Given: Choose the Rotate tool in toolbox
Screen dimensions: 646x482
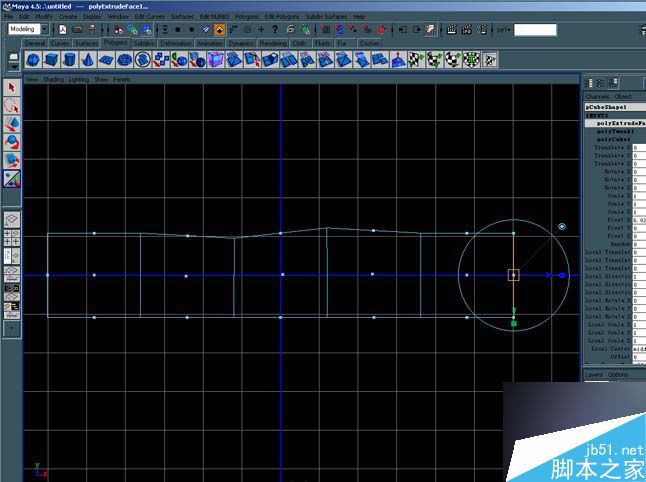Looking at the screenshot, I should (12, 142).
